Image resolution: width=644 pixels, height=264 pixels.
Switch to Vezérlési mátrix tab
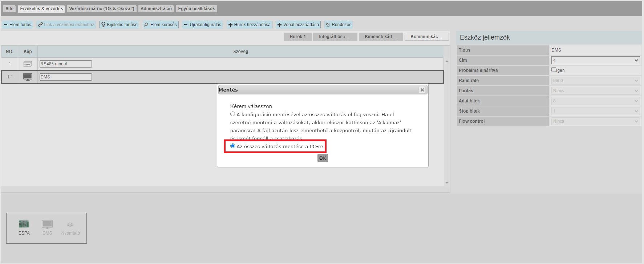click(102, 9)
